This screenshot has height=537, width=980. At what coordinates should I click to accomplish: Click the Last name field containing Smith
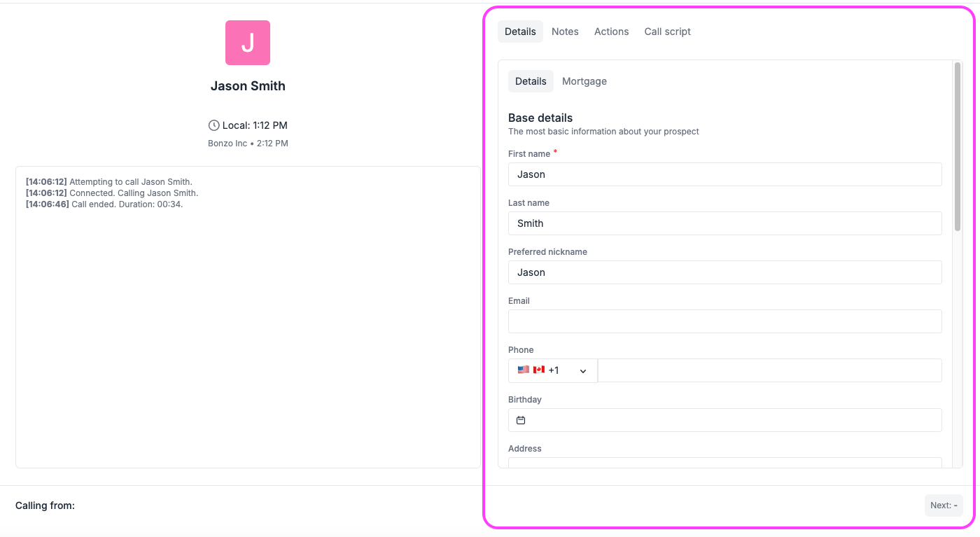tap(725, 223)
